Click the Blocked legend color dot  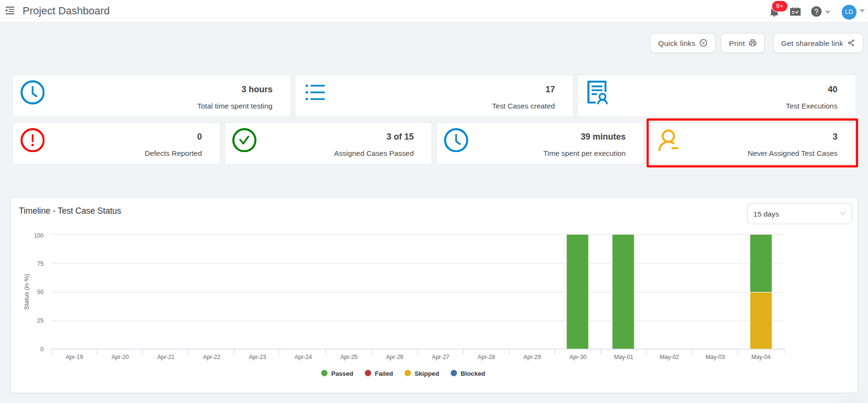454,373
